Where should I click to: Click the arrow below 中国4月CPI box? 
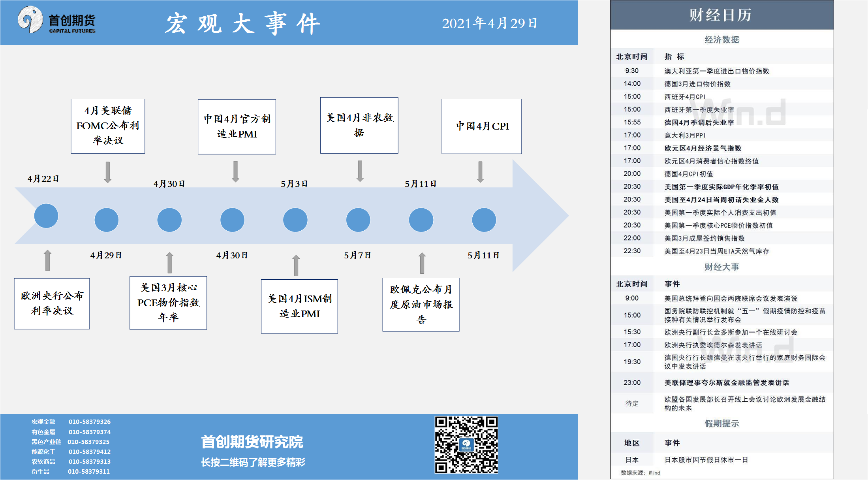(x=480, y=172)
